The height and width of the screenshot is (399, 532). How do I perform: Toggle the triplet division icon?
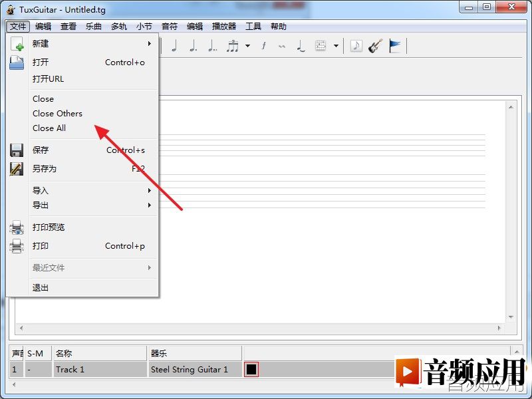click(x=233, y=46)
